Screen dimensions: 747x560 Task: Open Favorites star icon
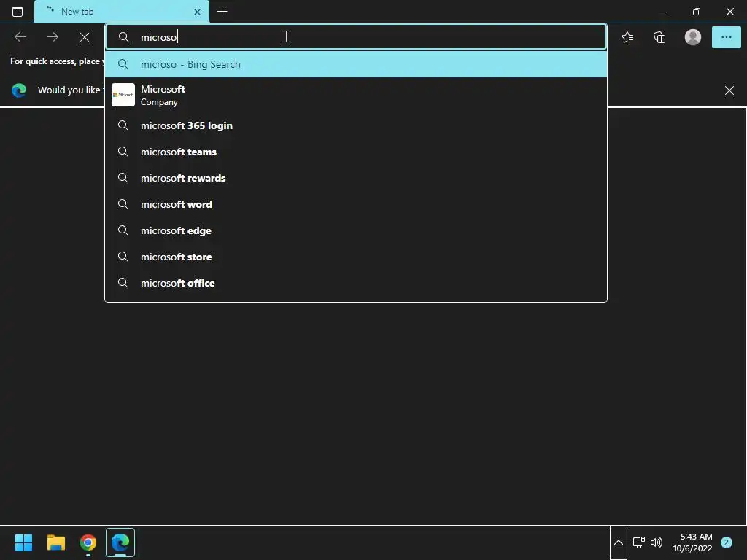[x=627, y=37]
